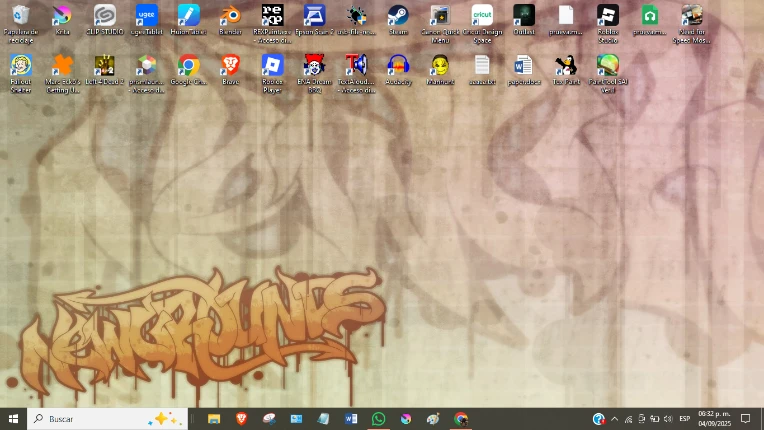Click the Google Chrome desktop shortcut
The image size is (764, 430).
tap(188, 67)
